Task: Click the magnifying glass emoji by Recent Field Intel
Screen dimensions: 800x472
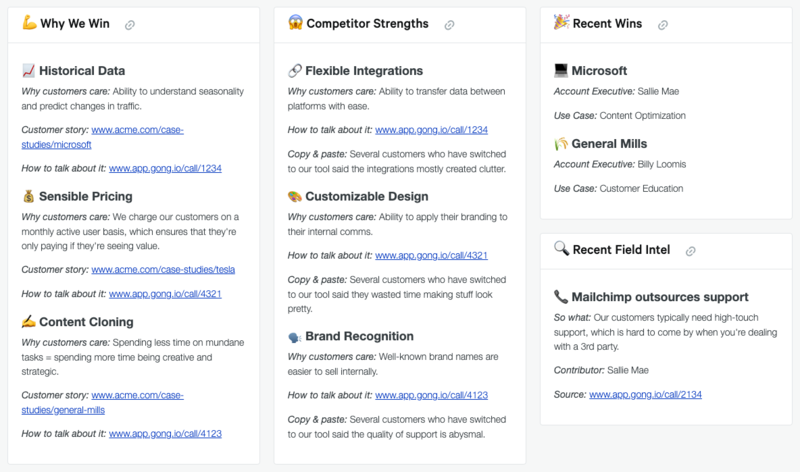Action: (561, 249)
